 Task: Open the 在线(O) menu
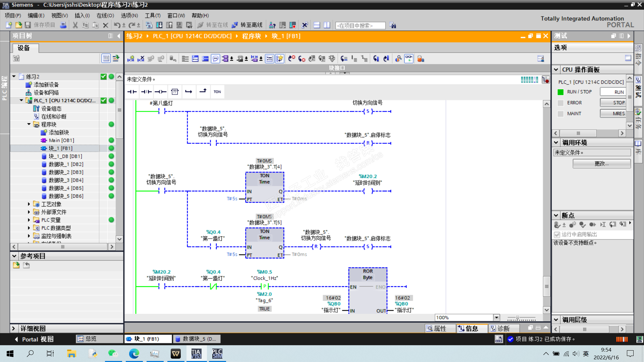[105, 15]
